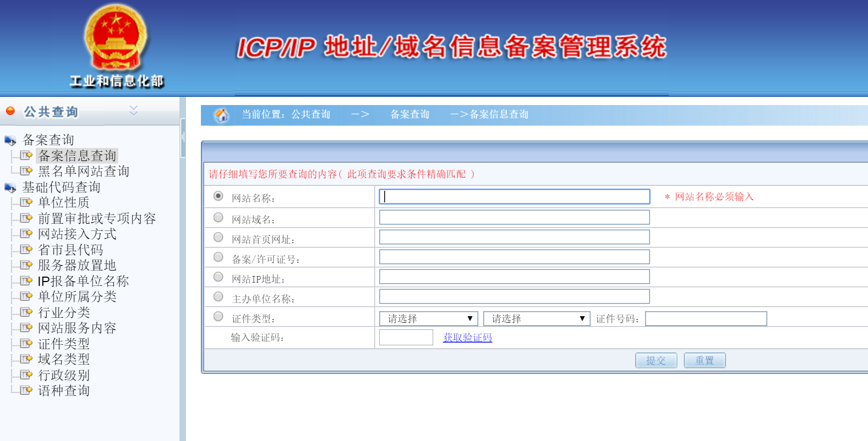Click the page icon beside 证件类型 in sidebar

[26, 344]
